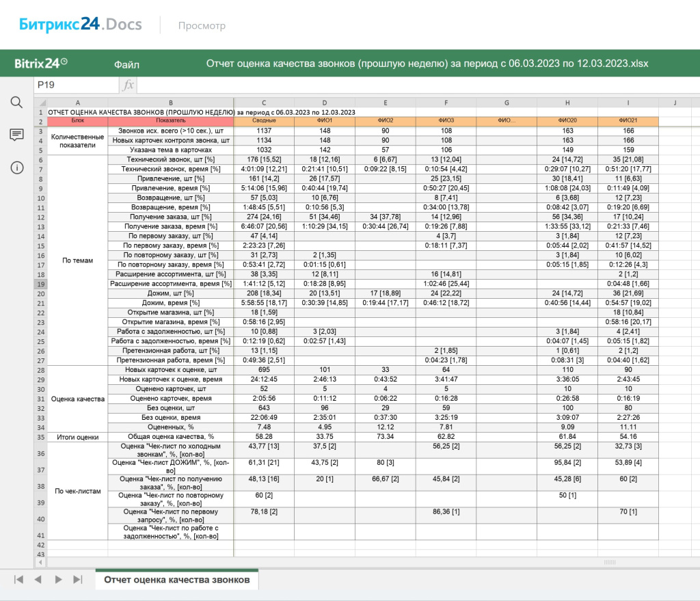Click the next sheet navigation arrow
The image size is (700, 601).
57,578
